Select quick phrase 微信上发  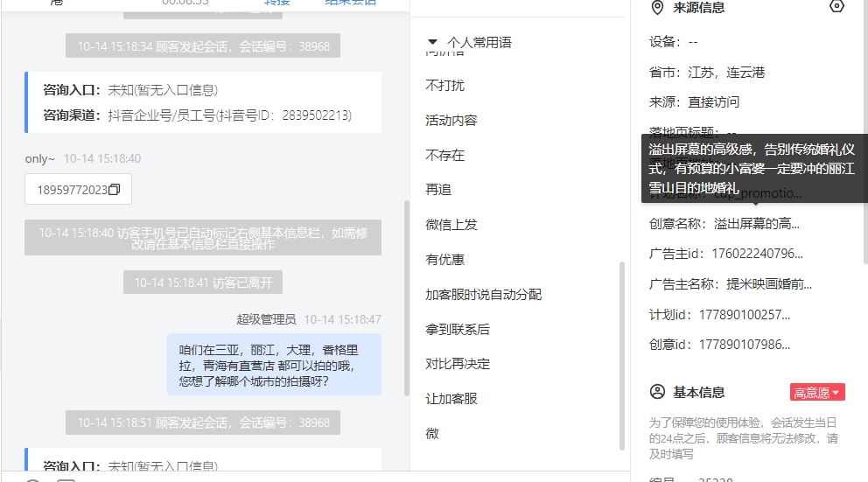tap(451, 224)
